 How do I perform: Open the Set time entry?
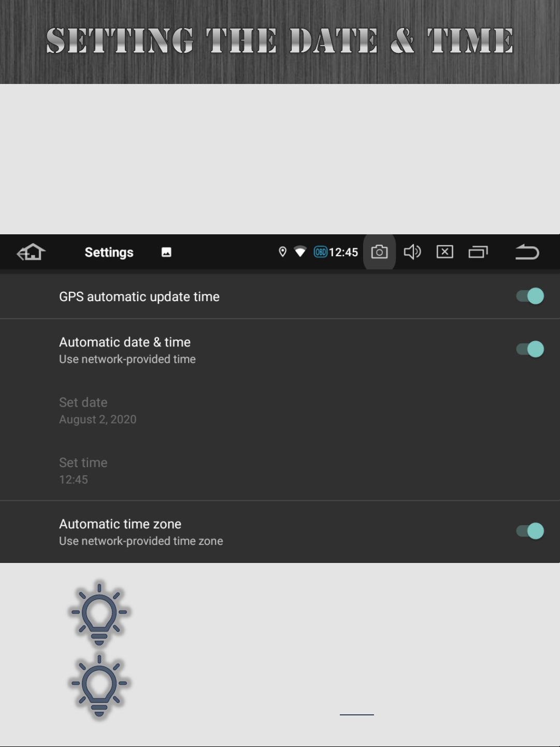[x=280, y=471]
